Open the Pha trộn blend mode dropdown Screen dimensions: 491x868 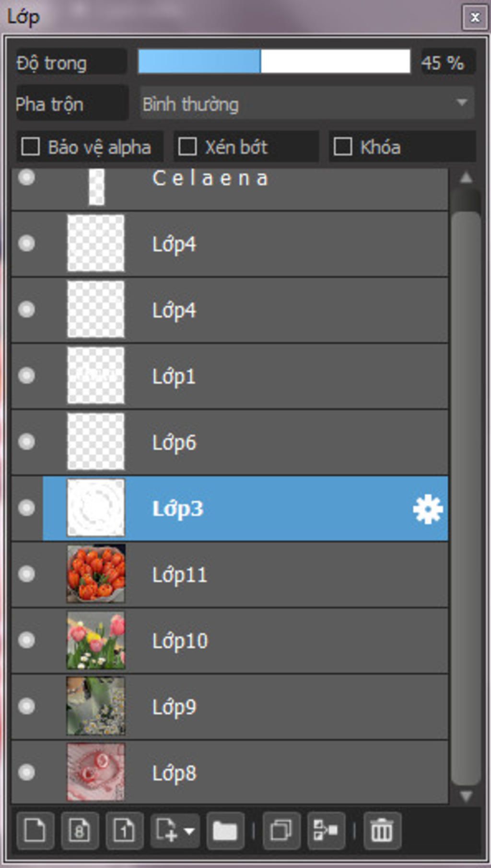point(307,103)
